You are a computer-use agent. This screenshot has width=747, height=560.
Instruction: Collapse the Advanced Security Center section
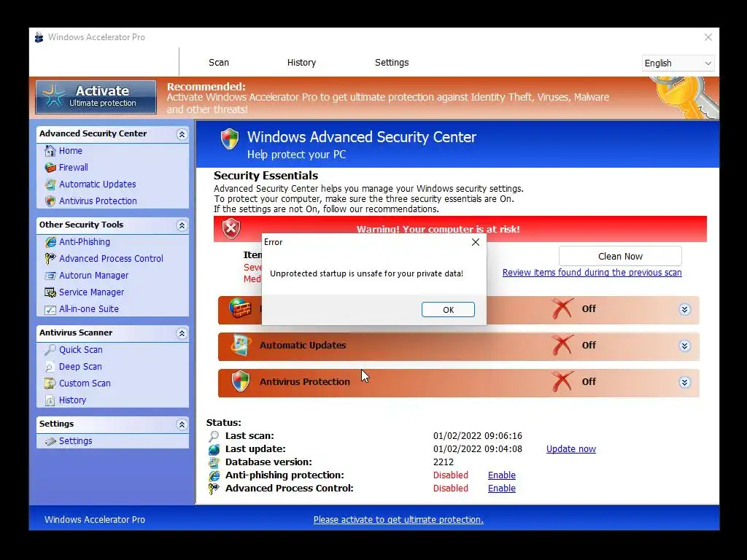(x=182, y=134)
